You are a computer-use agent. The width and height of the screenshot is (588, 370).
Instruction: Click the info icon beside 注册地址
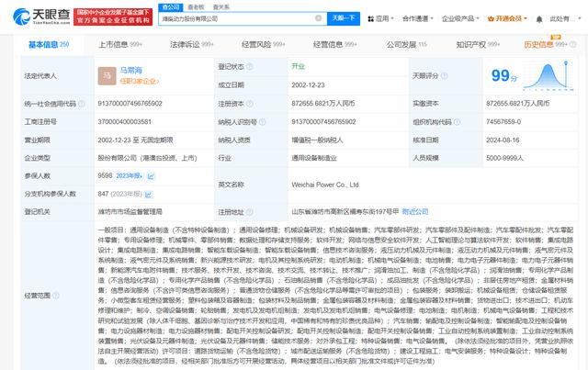(x=249, y=212)
